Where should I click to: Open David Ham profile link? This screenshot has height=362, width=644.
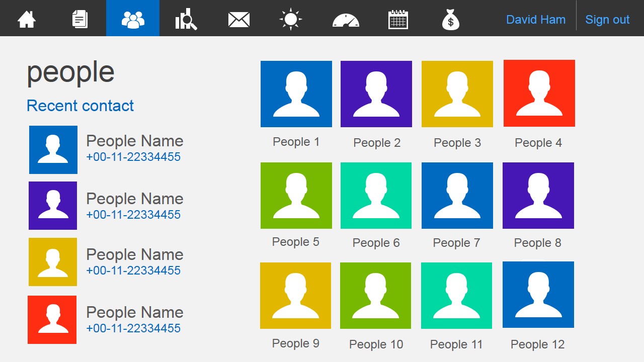click(x=536, y=20)
